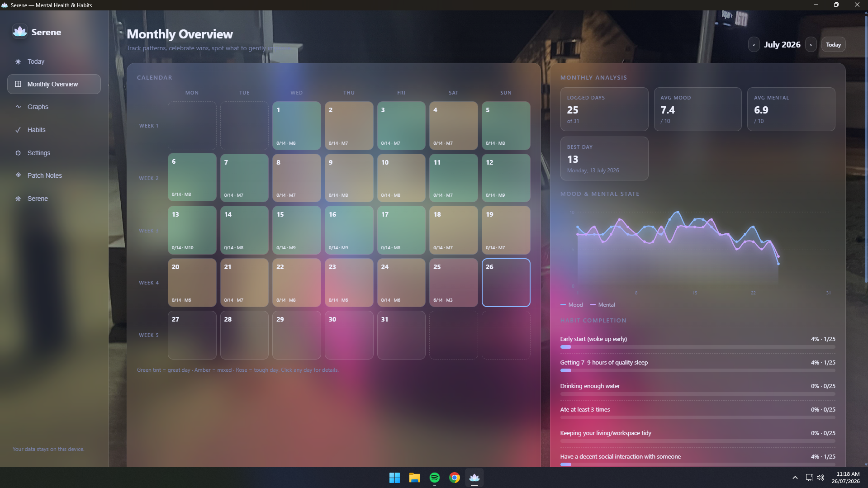Go to previous month with left chevron
This screenshot has width=868, height=488.
click(x=754, y=45)
